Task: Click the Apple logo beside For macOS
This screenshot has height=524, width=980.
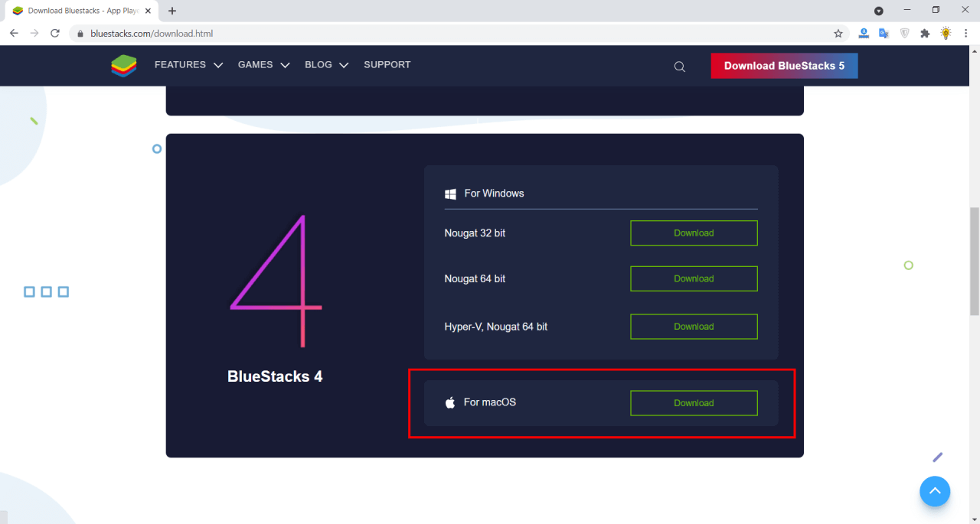Action: click(x=450, y=402)
